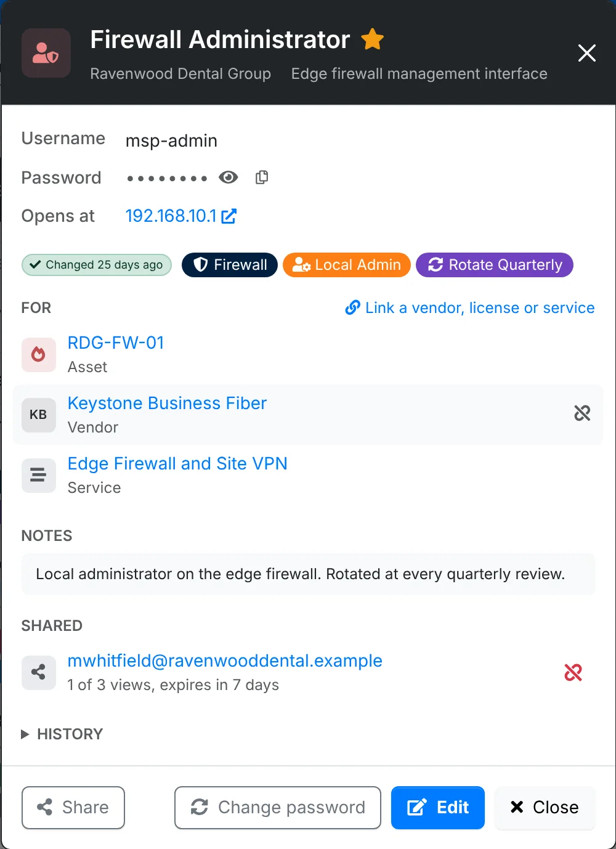Copy the password to clipboard
The width and height of the screenshot is (616, 849).
[x=262, y=177]
